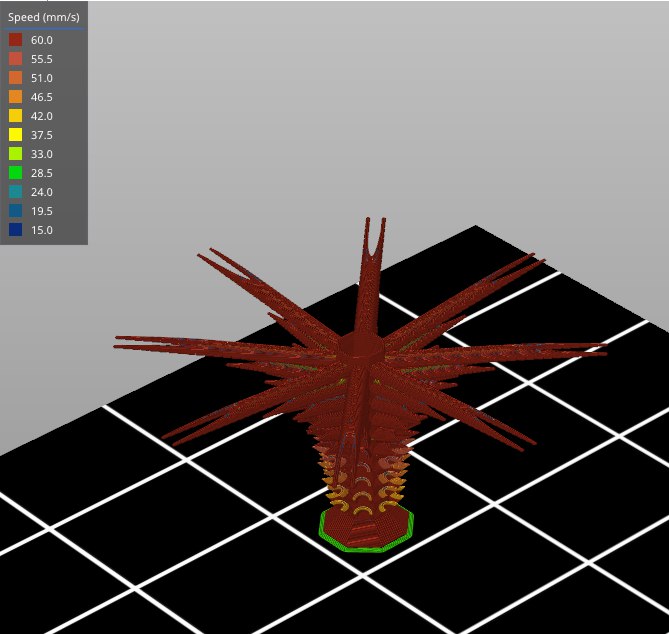Click the "Speed (mm/s)" legend title
669x634 pixels.
point(44,17)
